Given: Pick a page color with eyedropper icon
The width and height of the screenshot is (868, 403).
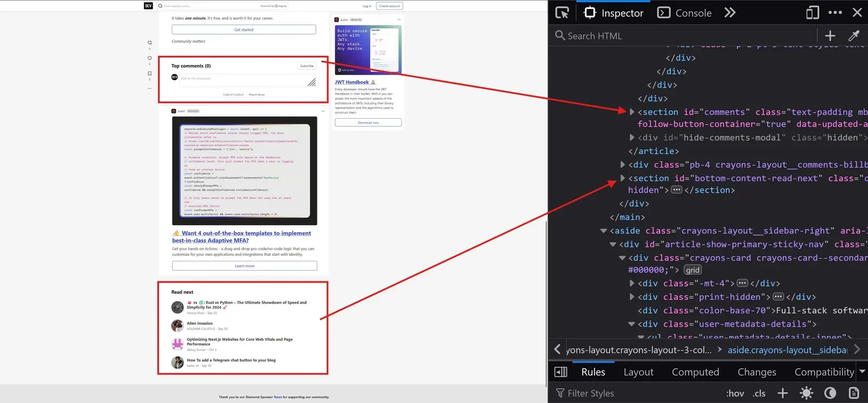Looking at the screenshot, I should 854,36.
